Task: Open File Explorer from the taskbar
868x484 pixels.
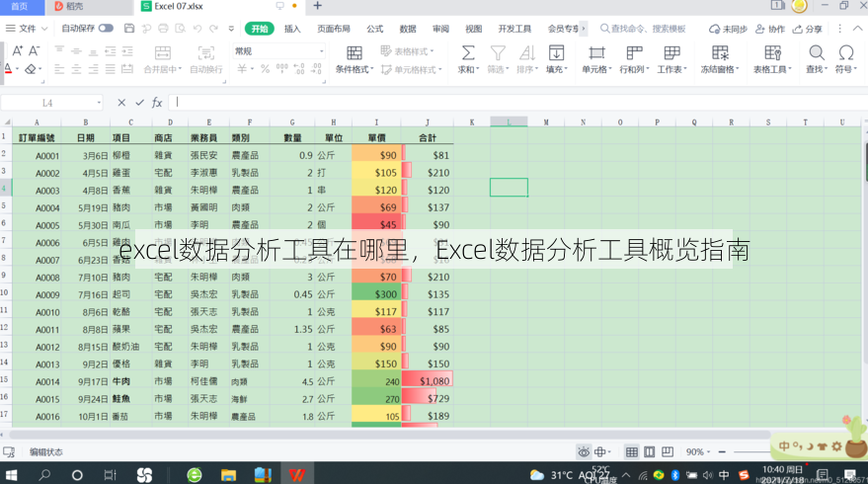Action: tap(228, 474)
